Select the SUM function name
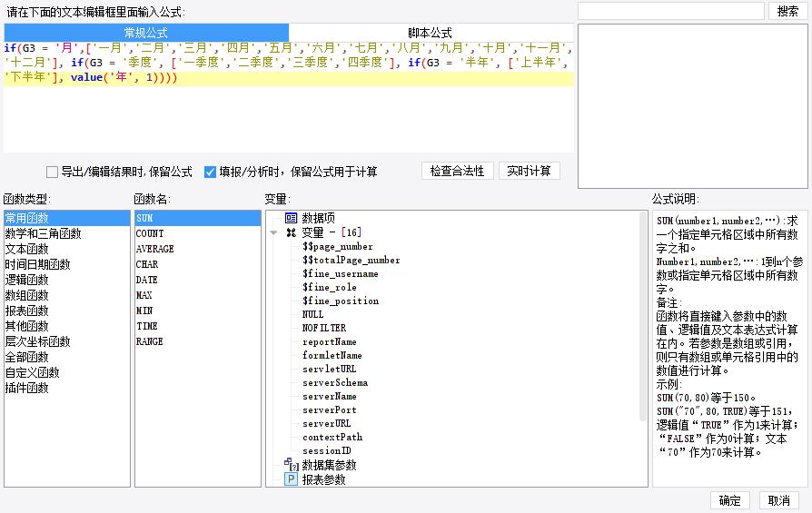Viewport: 812px width, 513px height. [198, 218]
